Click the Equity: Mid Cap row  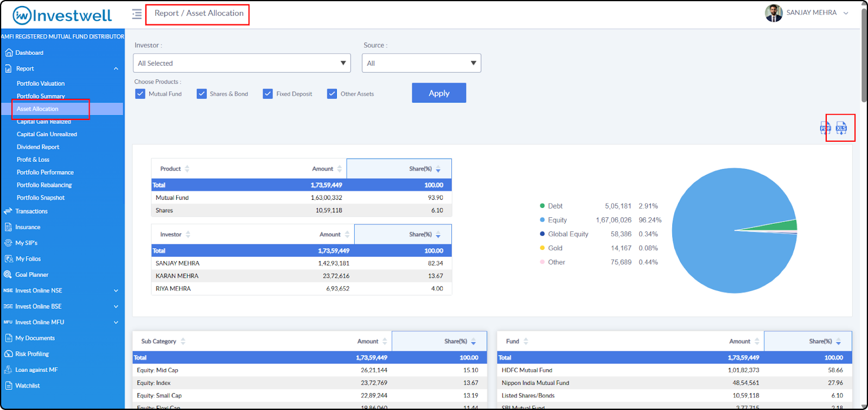point(310,370)
